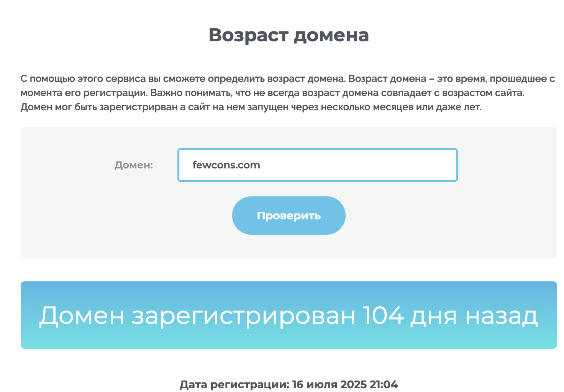Click the date 16 июля 2025

tap(329, 384)
